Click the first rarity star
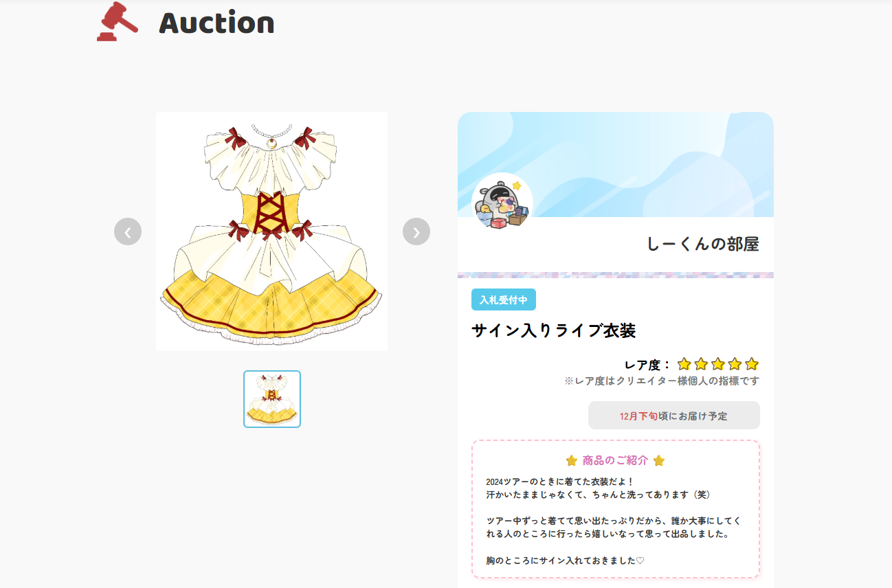This screenshot has width=892, height=588. 684,364
